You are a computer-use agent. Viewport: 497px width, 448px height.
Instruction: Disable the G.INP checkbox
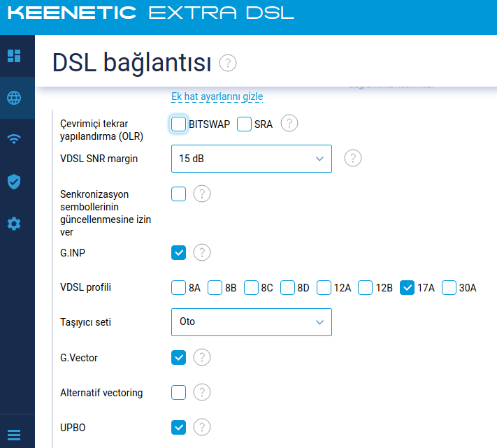click(178, 253)
